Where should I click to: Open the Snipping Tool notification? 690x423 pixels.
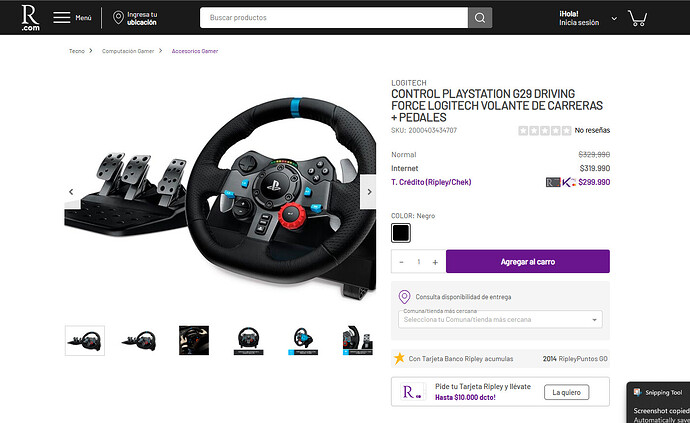659,403
